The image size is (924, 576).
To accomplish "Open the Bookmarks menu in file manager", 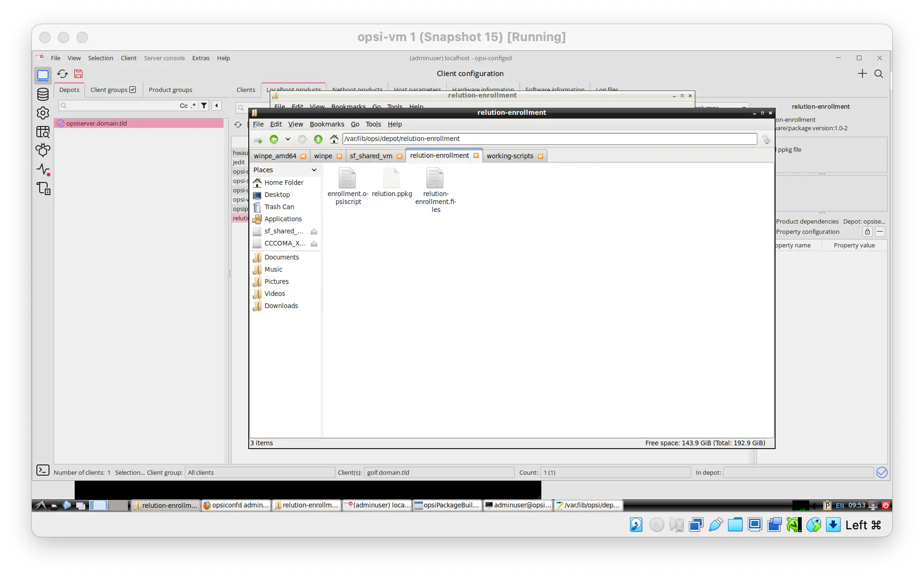I will [327, 124].
